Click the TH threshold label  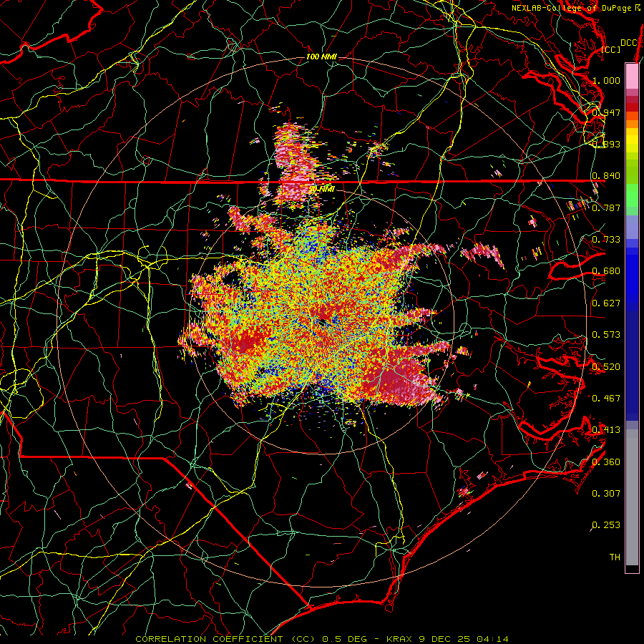(x=615, y=557)
